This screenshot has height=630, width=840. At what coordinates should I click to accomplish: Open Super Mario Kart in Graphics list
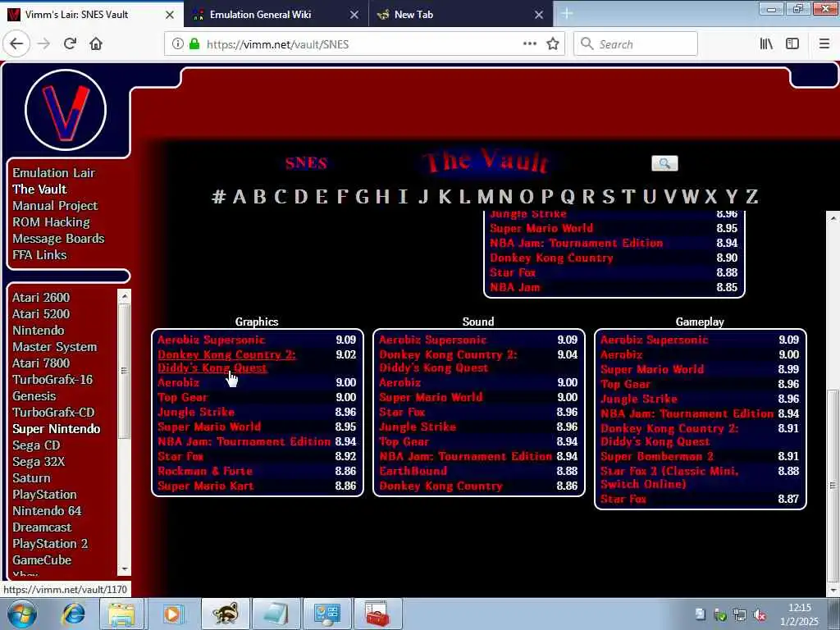tap(206, 486)
